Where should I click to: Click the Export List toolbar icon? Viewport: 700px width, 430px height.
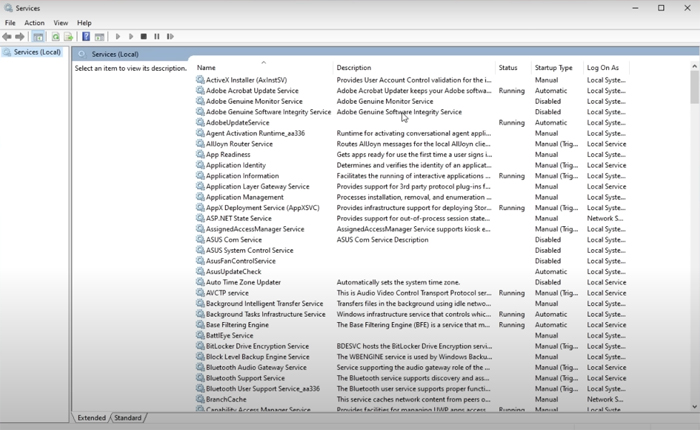pos(69,37)
